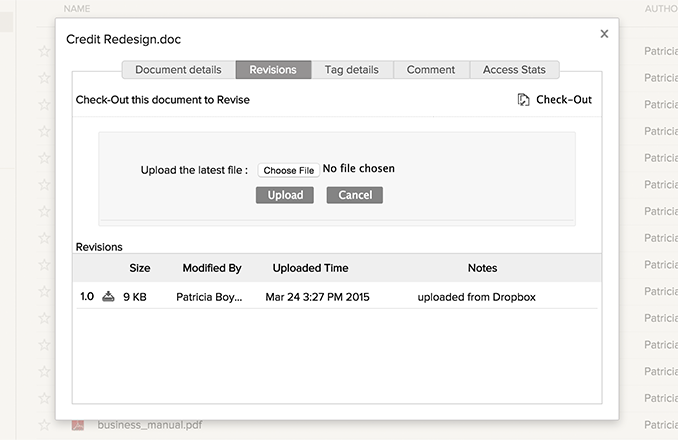Click the Size column header
This screenshot has width=678, height=440.
[140, 268]
